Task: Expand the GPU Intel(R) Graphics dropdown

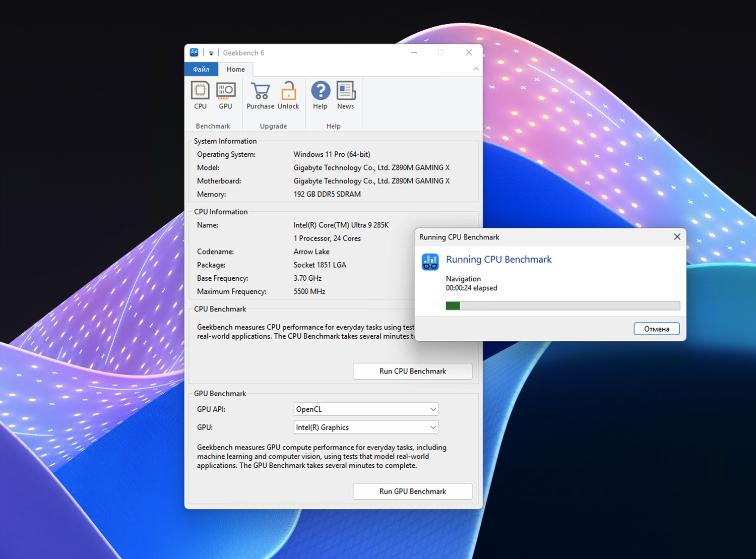Action: (x=366, y=427)
